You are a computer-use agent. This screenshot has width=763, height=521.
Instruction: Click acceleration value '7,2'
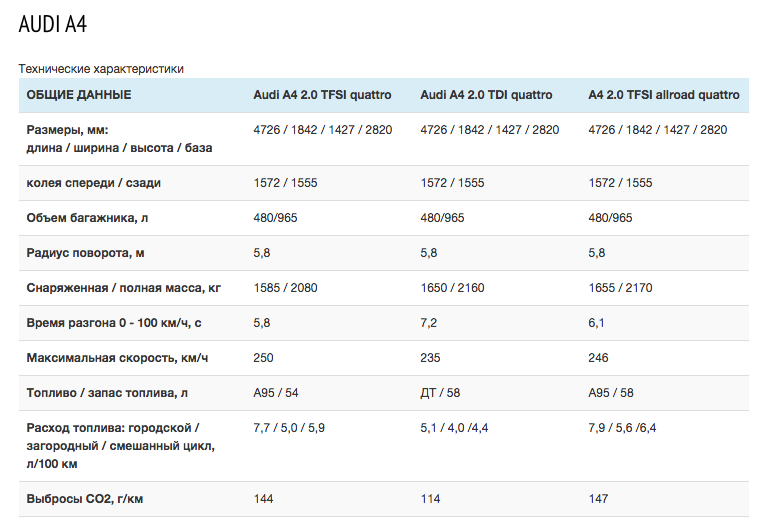coord(429,323)
